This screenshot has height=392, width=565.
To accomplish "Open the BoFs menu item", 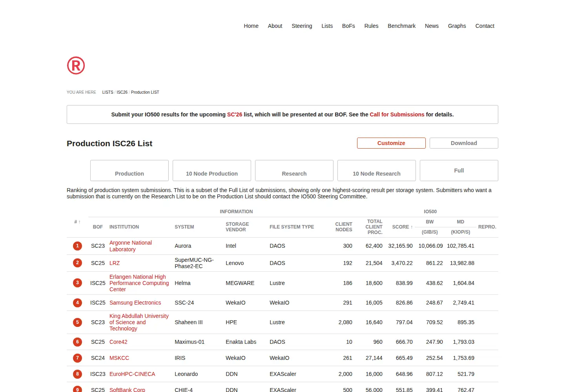I will (x=348, y=26).
